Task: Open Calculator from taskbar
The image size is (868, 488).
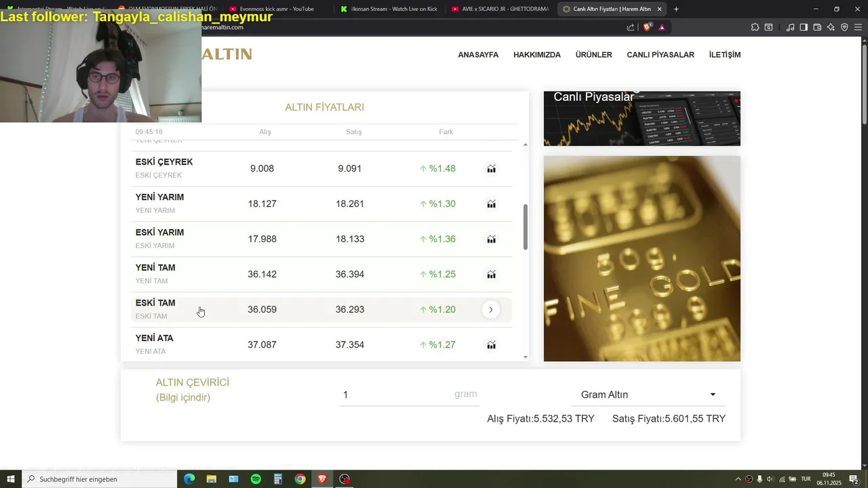Action: [278, 479]
